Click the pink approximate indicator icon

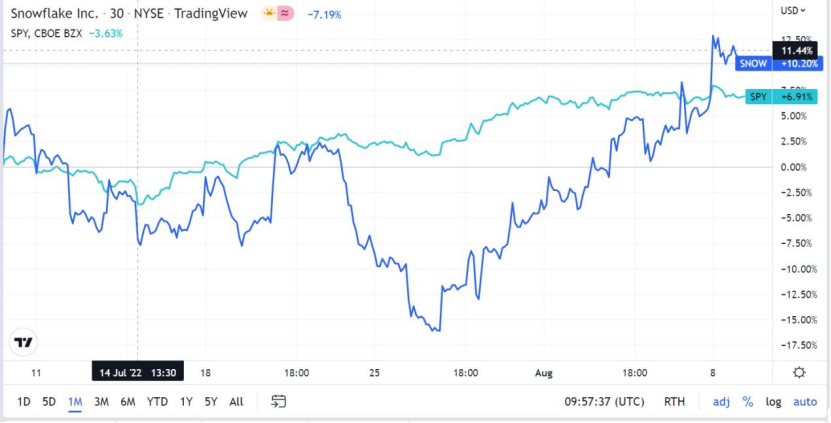pyautogui.click(x=286, y=14)
